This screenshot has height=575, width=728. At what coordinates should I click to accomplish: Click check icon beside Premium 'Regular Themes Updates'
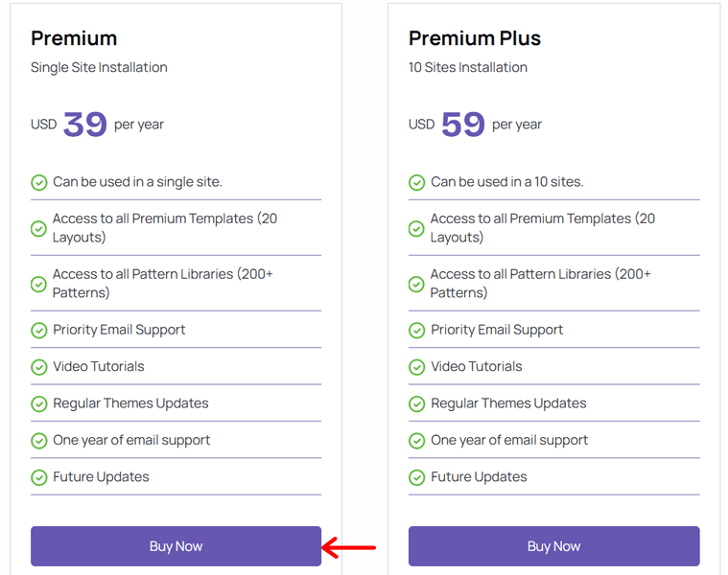click(39, 404)
